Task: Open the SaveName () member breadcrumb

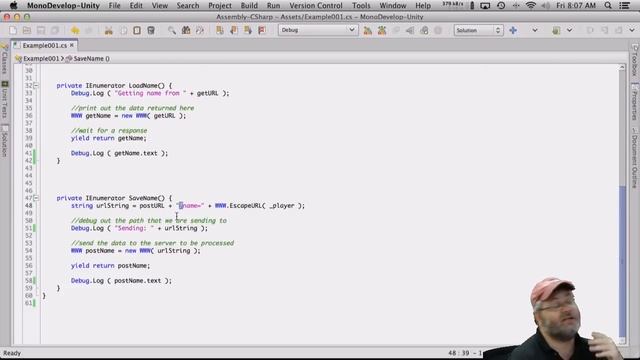Action: pyautogui.click(x=87, y=59)
